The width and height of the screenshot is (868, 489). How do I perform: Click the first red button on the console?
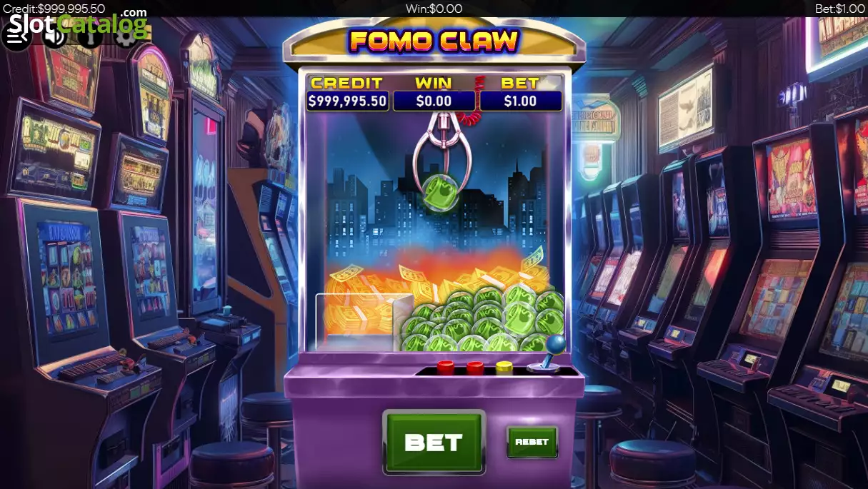446,367
